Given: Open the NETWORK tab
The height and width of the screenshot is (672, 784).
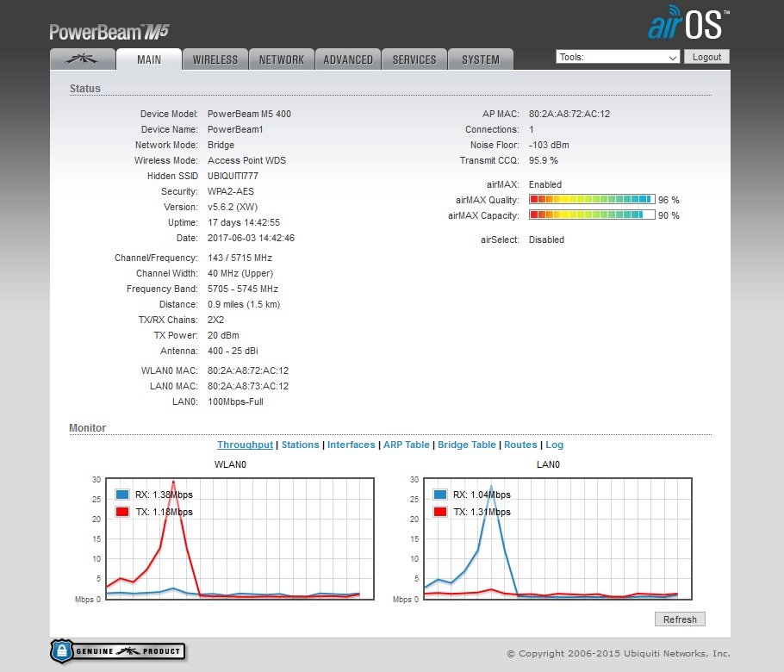Looking at the screenshot, I should [282, 59].
